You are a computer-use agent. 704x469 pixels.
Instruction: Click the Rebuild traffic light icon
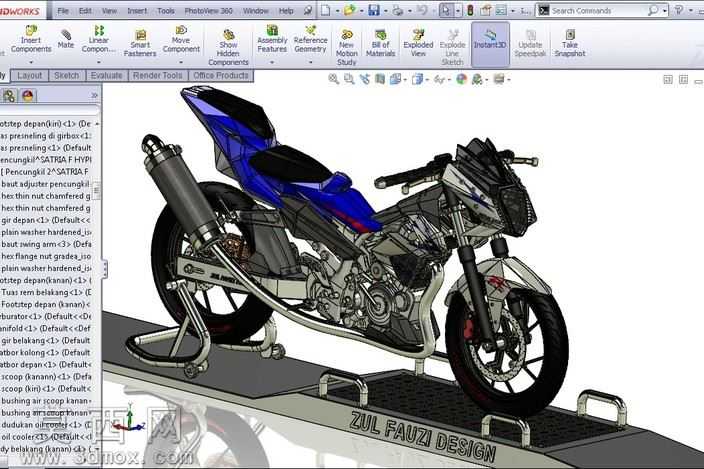(470, 10)
